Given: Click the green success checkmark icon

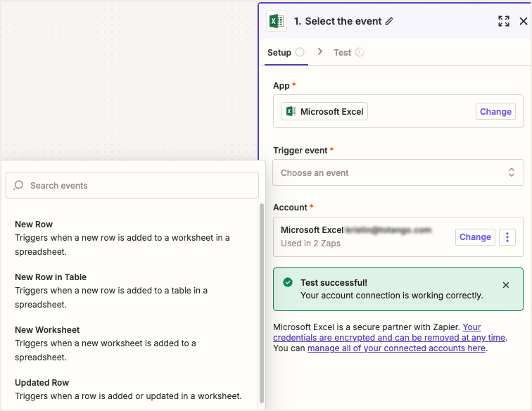Looking at the screenshot, I should point(288,282).
